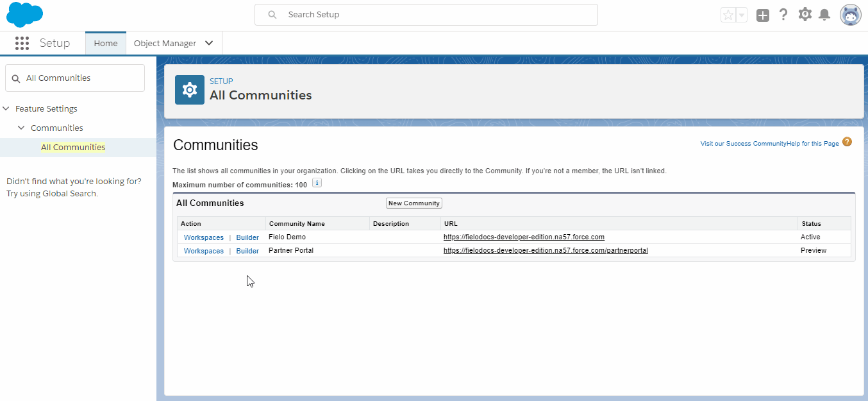868x401 pixels.
Task: Open the notifications bell
Action: [x=825, y=15]
